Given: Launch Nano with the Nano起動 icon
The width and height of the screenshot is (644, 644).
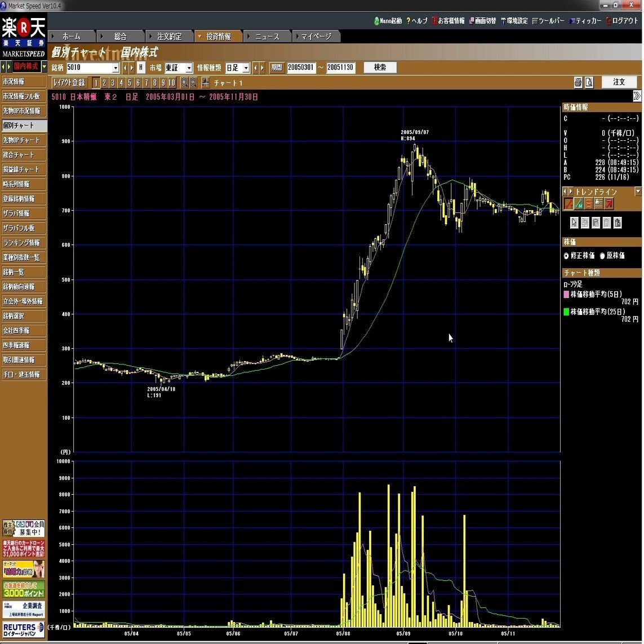Looking at the screenshot, I should click(x=388, y=20).
